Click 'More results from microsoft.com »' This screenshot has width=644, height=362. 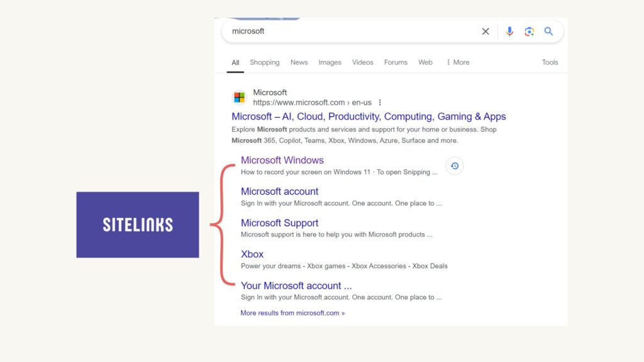(292, 313)
